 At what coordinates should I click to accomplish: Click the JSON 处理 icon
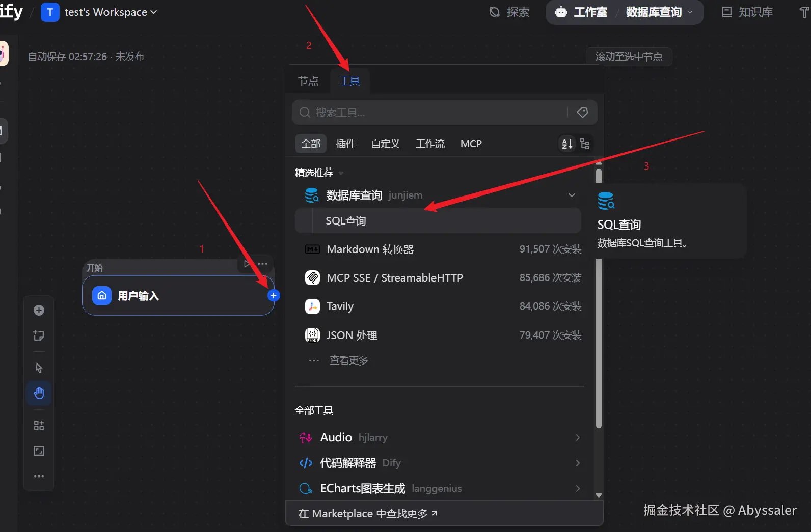pyautogui.click(x=312, y=335)
